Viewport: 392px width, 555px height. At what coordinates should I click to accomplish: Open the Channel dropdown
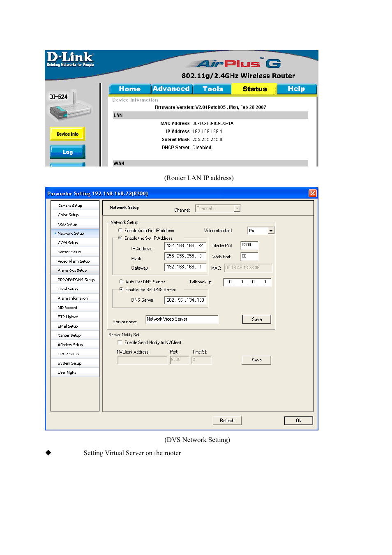[x=217, y=208]
